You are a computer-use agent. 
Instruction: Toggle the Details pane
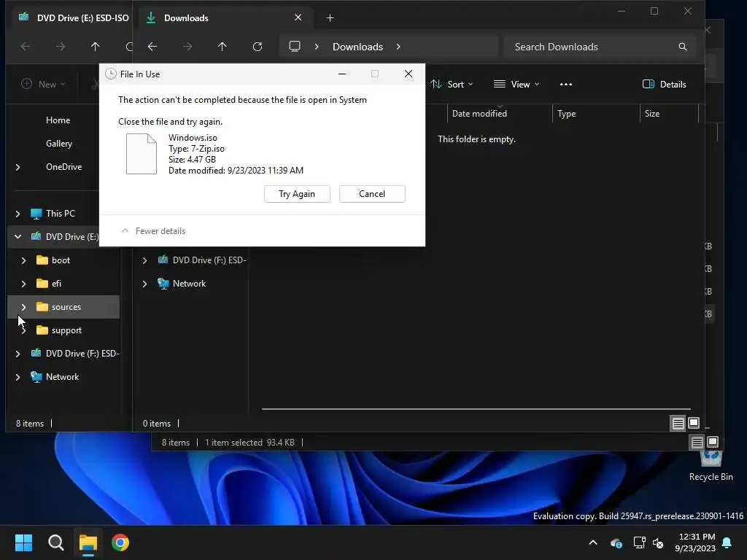click(665, 85)
